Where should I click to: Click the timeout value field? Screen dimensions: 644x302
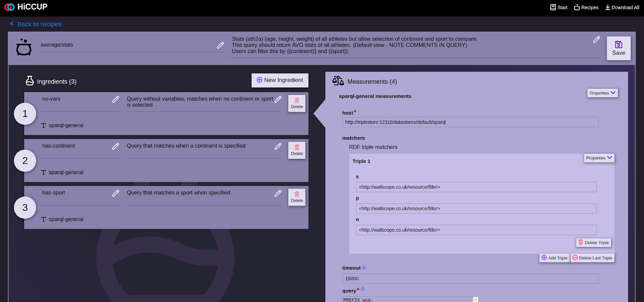[471, 279]
